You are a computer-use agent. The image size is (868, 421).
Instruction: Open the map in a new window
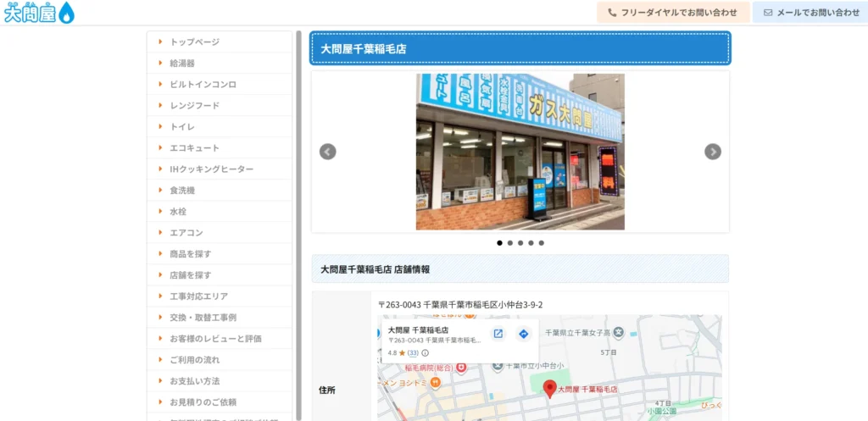point(498,334)
